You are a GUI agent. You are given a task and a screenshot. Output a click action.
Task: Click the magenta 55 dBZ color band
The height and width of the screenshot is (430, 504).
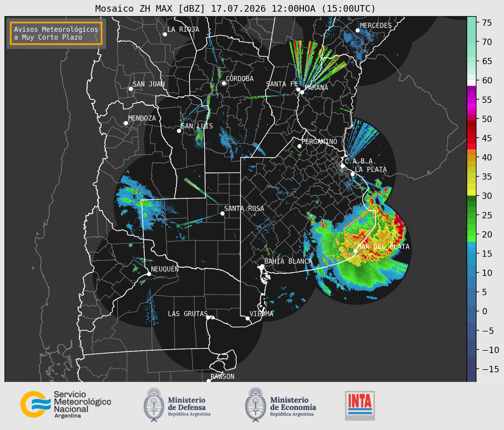(471, 100)
